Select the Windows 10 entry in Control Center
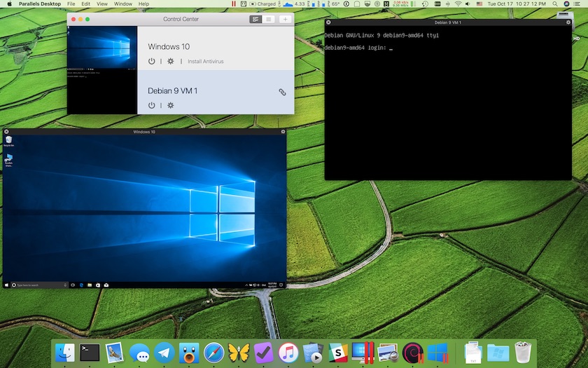 216,48
